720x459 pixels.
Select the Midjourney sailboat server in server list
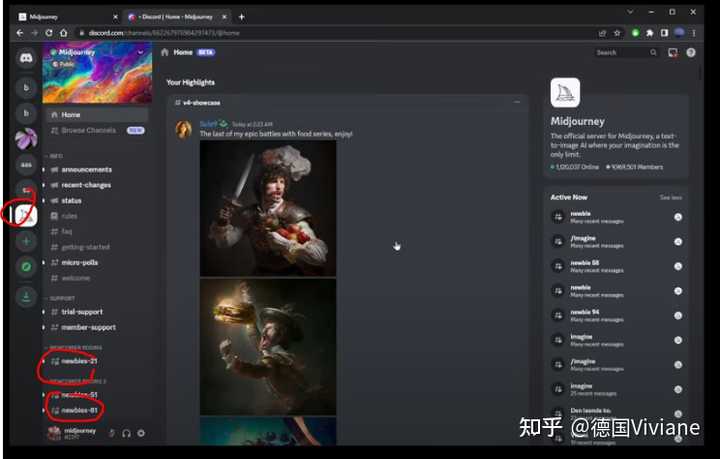point(26,215)
